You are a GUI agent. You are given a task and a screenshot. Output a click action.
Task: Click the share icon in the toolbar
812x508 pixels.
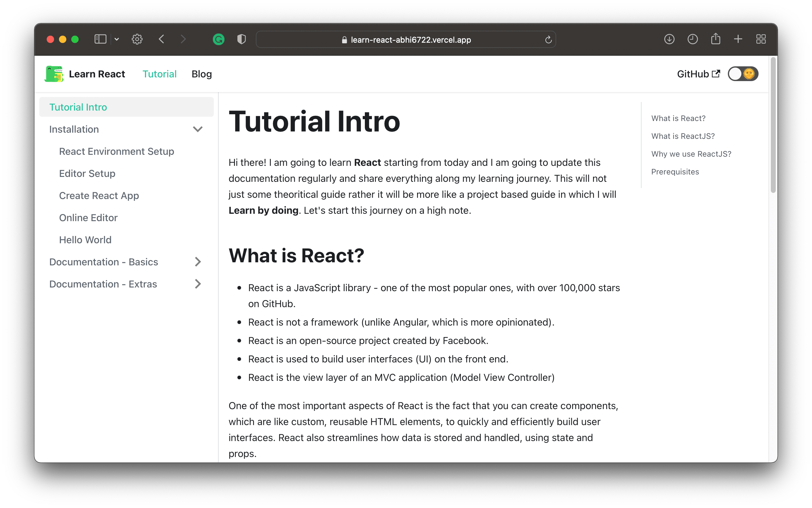coord(716,39)
